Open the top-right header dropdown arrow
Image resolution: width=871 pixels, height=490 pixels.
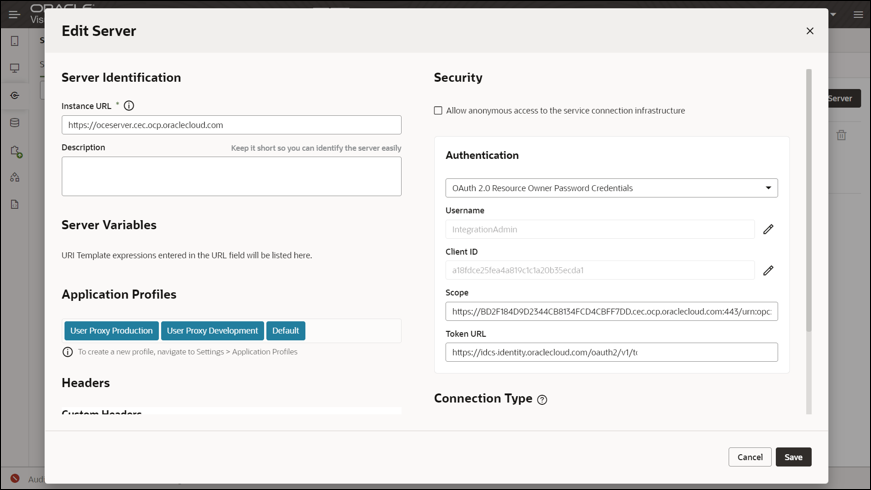pyautogui.click(x=833, y=14)
